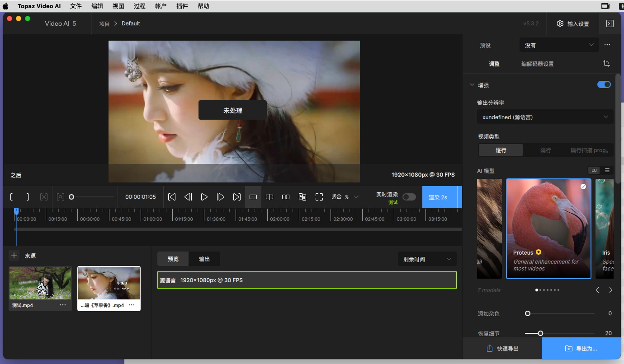Go to next AI model

611,290
